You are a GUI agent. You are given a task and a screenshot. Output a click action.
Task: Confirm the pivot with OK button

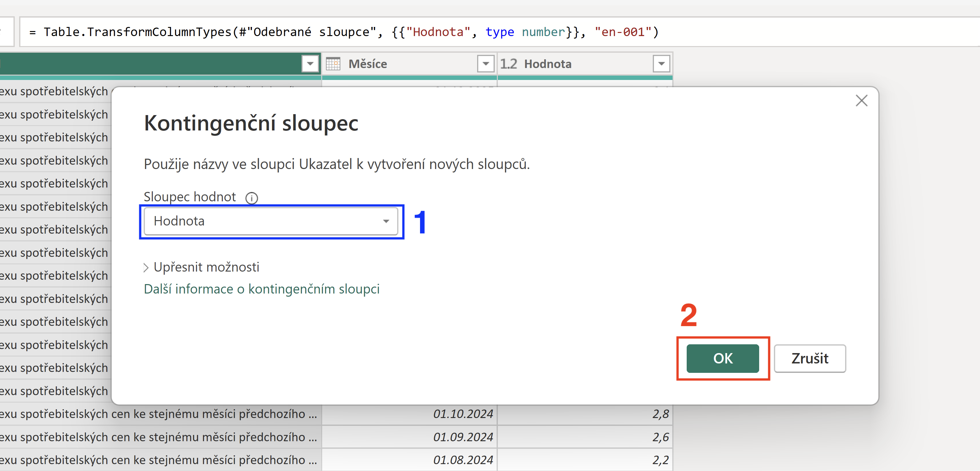click(722, 358)
